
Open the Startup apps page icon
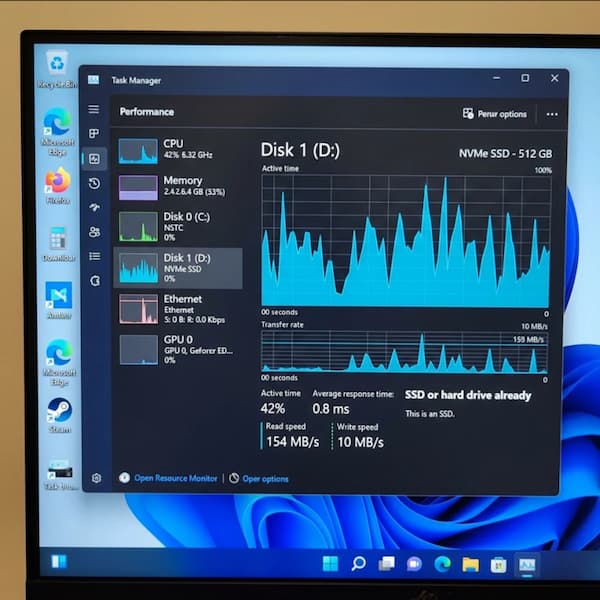(95, 207)
